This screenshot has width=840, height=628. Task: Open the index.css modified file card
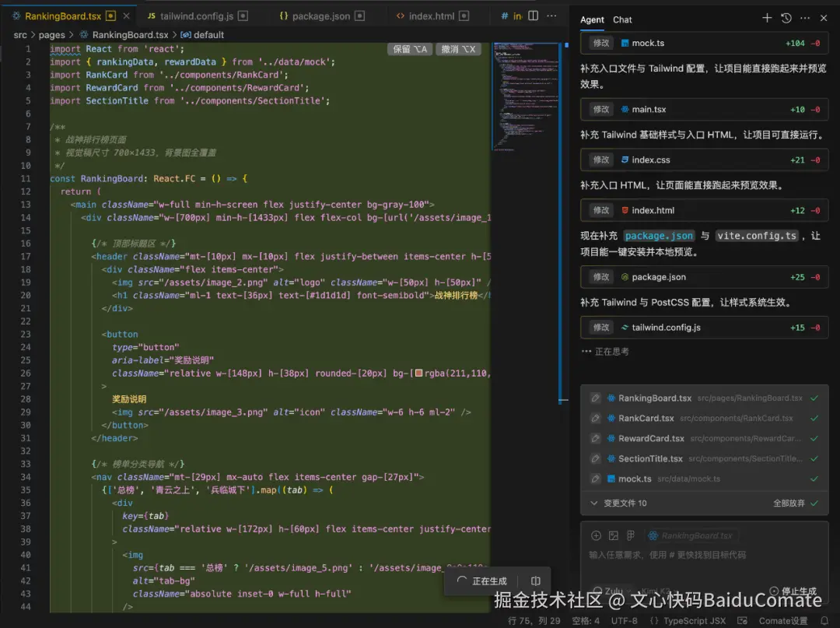(x=705, y=160)
